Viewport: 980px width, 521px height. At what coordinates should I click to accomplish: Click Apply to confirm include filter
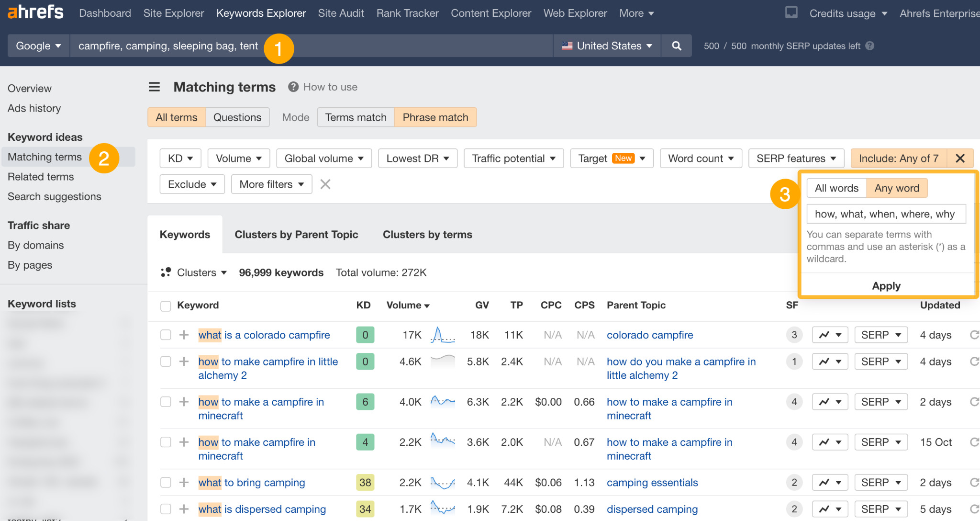(x=886, y=285)
